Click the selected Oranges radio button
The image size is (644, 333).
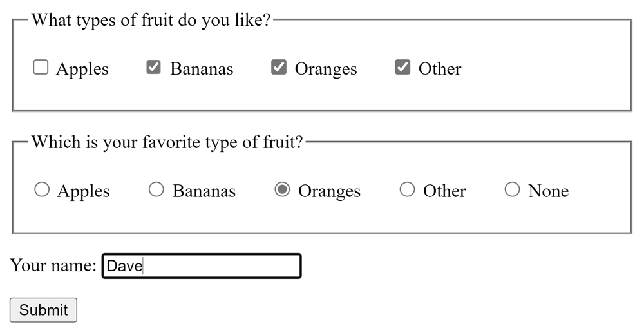click(282, 189)
